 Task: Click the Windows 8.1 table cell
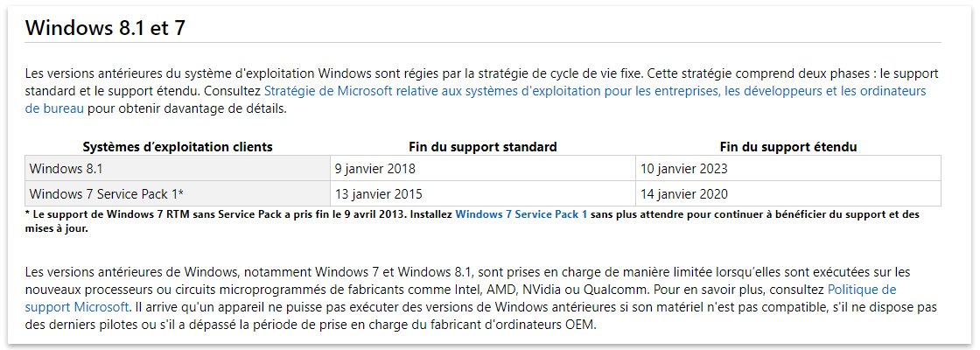click(178, 169)
